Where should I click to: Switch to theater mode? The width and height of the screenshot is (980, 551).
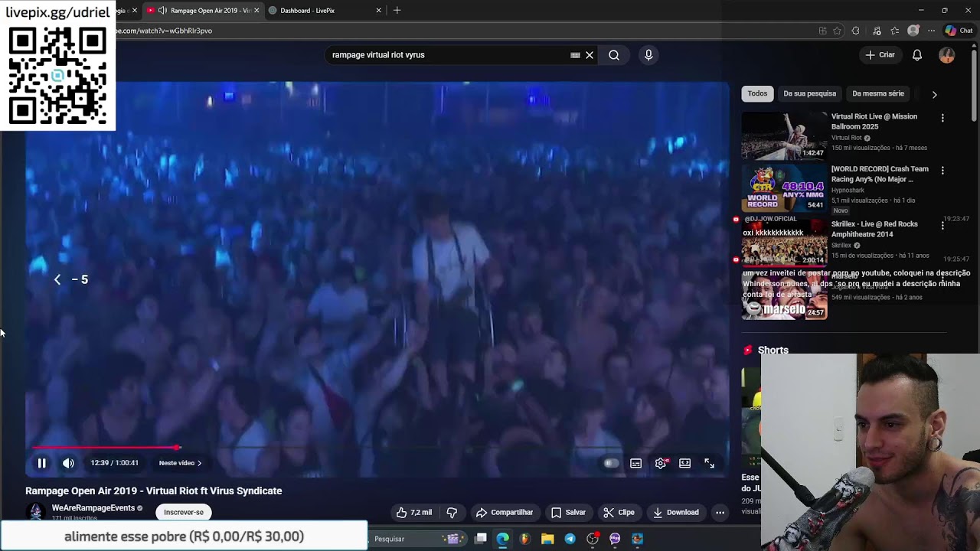(x=684, y=463)
